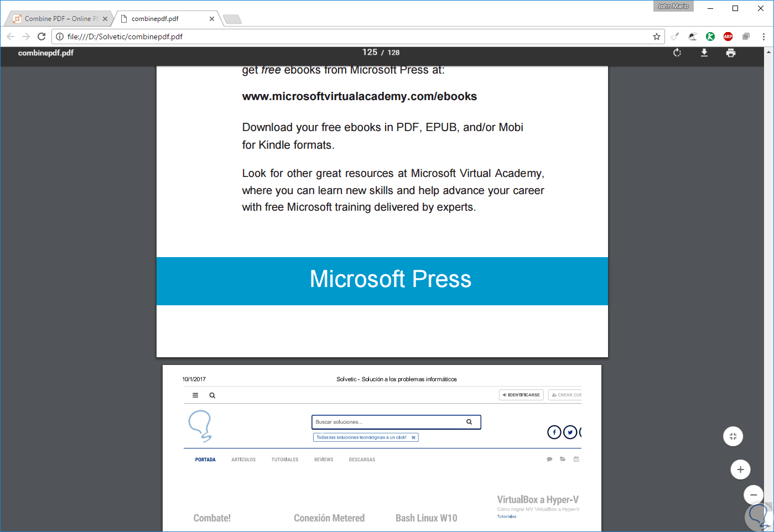Select the ARTICULOS menu item

(243, 460)
